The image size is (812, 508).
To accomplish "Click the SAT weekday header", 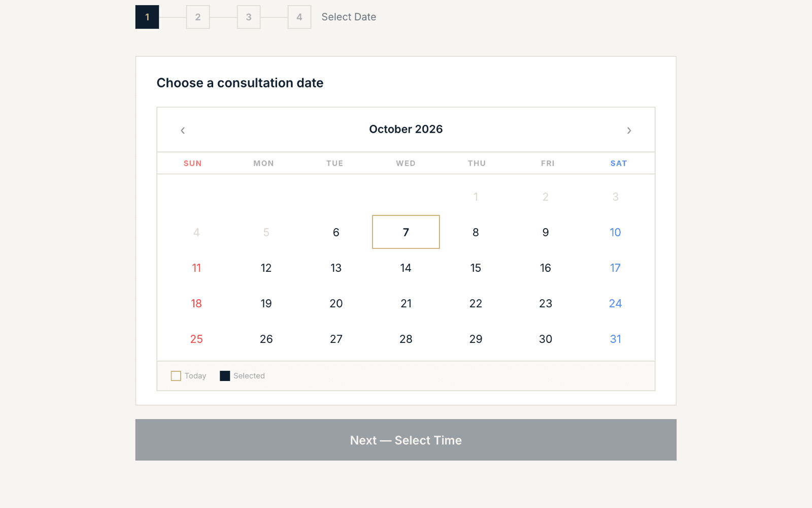I will click(619, 163).
